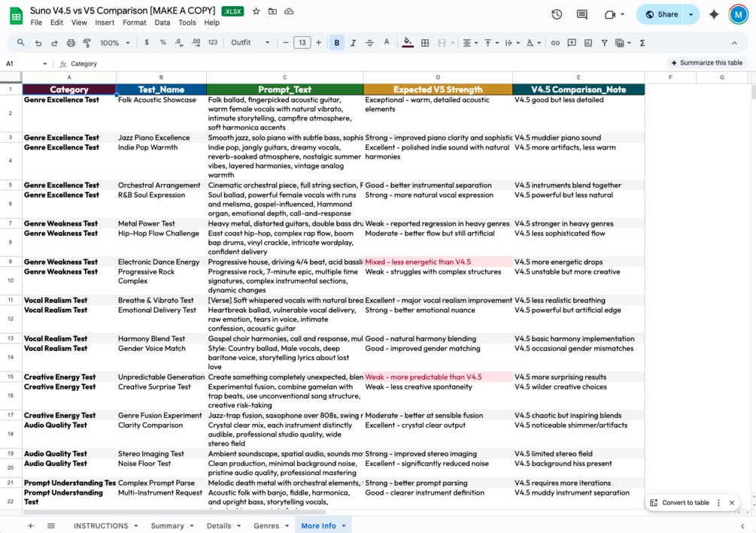Activate the paint format tool
Screen dimensions: 756x533
pos(87,43)
